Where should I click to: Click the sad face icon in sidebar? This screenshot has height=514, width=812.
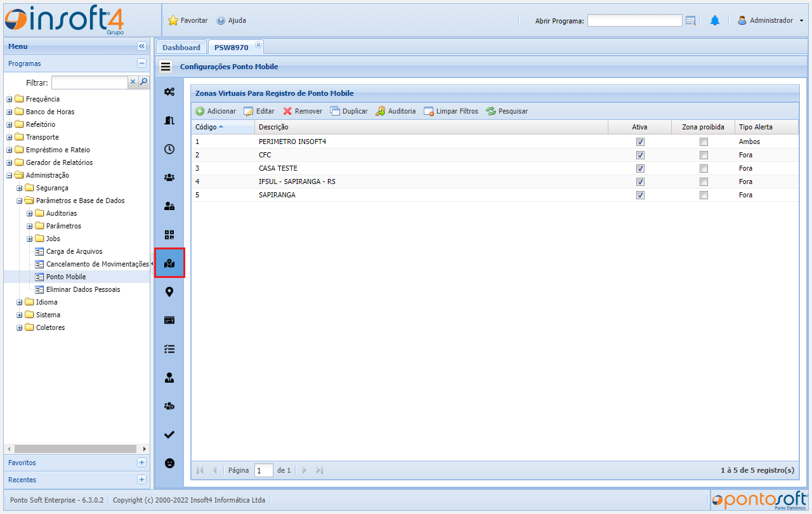coord(169,463)
